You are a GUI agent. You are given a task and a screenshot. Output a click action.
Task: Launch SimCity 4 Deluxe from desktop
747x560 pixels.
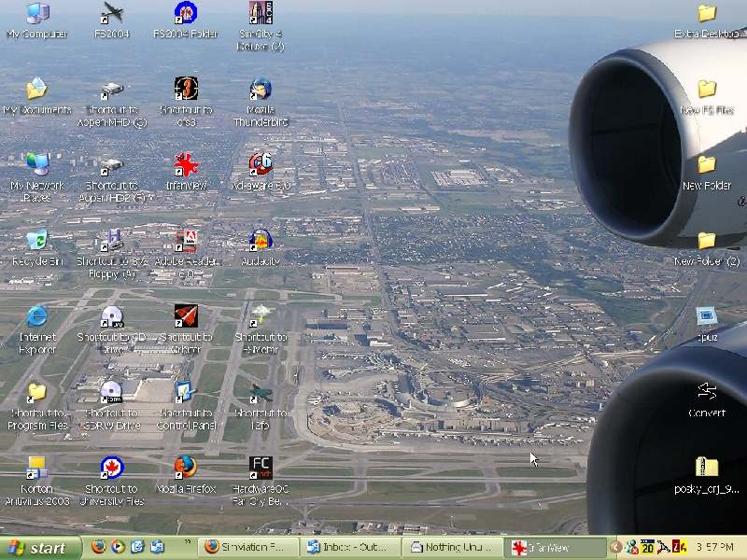click(261, 13)
